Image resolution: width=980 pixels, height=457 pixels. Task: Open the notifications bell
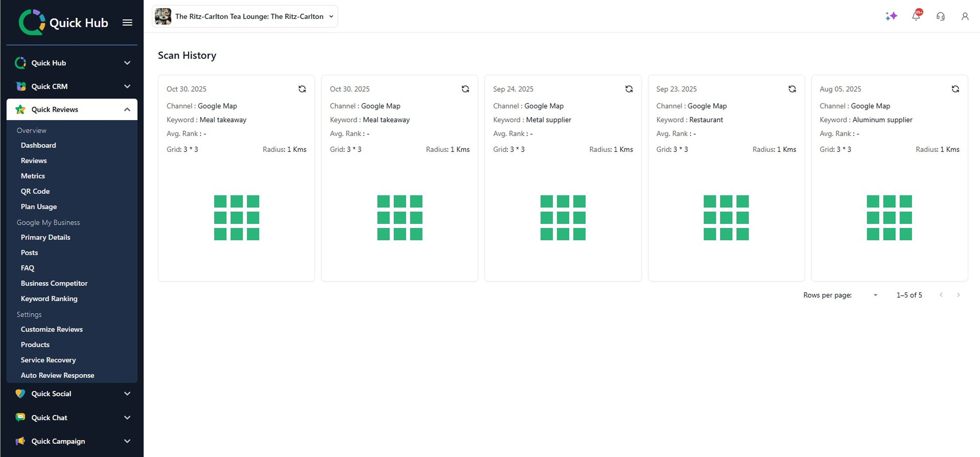coord(916,16)
